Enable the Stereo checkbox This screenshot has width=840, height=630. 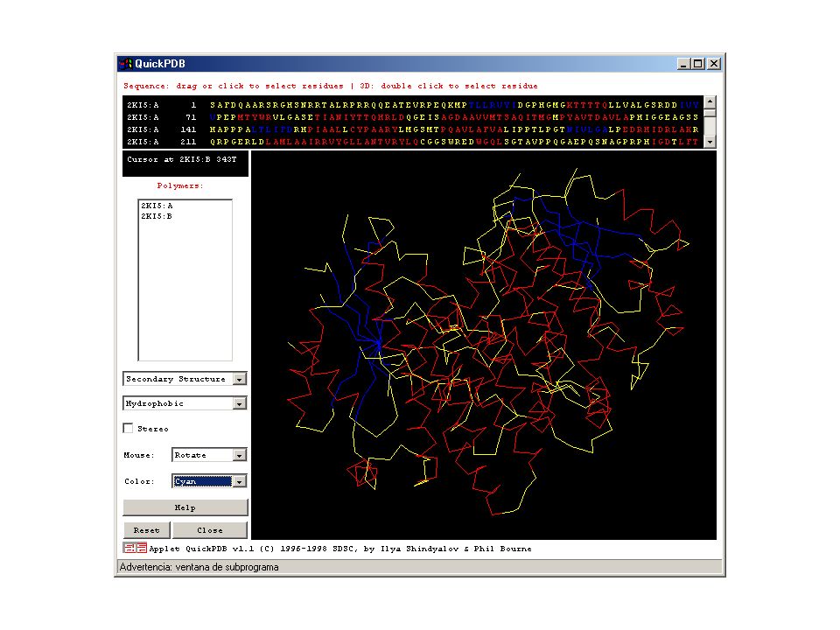coord(128,428)
